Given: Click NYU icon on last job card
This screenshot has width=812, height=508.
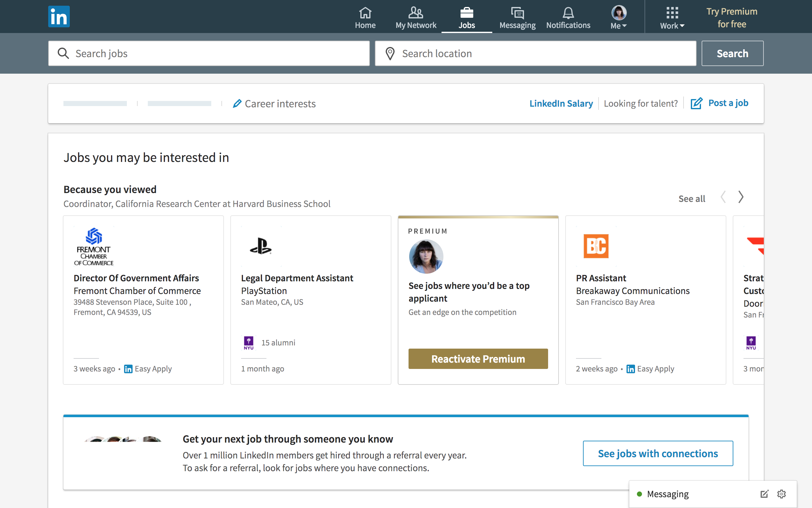Looking at the screenshot, I should point(751,343).
